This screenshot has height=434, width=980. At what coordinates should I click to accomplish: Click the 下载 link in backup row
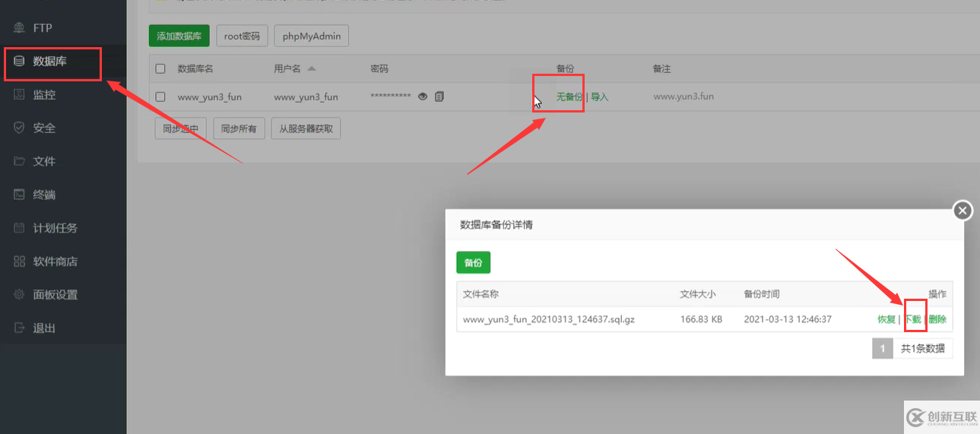click(912, 319)
